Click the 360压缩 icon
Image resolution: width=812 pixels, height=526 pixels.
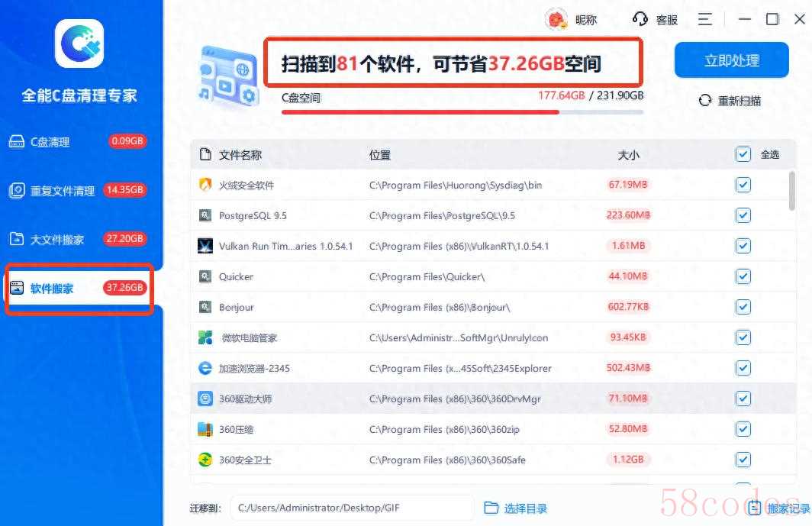(x=205, y=429)
